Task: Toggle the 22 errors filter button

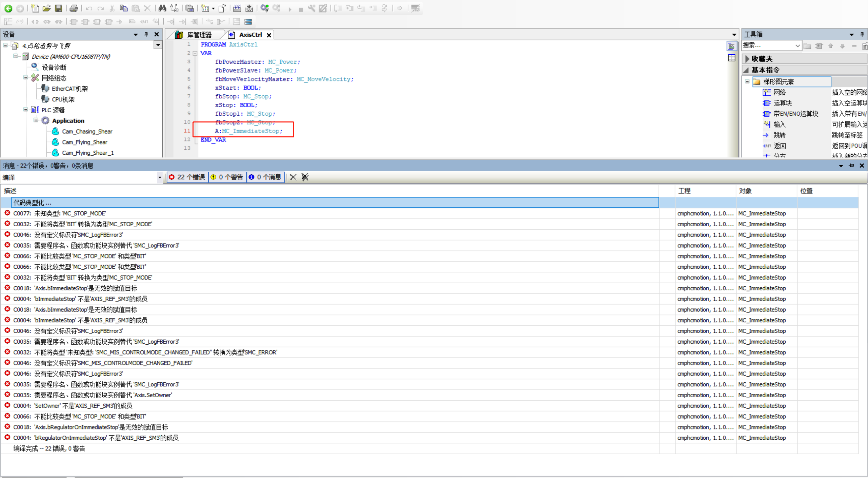Action: coord(188,177)
